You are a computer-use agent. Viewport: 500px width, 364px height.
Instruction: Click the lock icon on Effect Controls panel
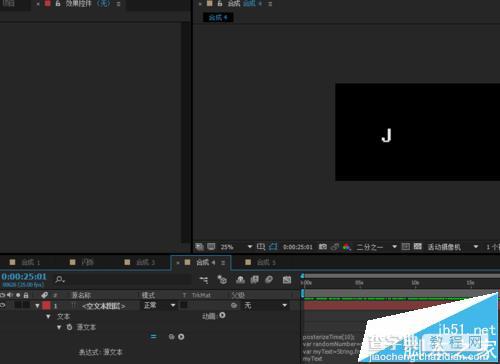[x=58, y=4]
